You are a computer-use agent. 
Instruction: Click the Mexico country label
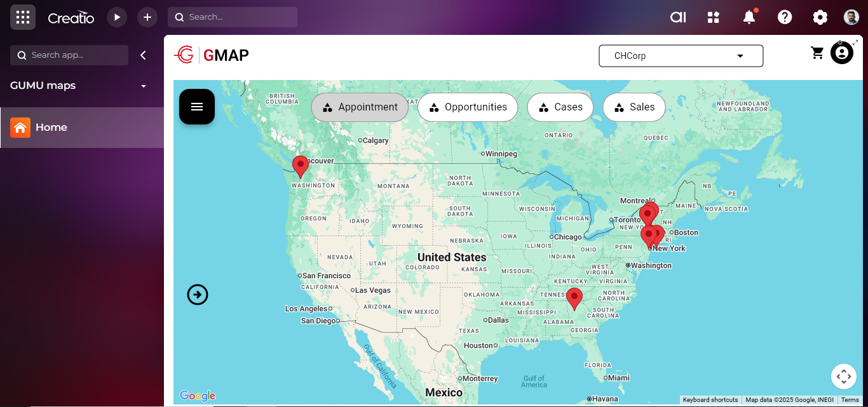(444, 392)
